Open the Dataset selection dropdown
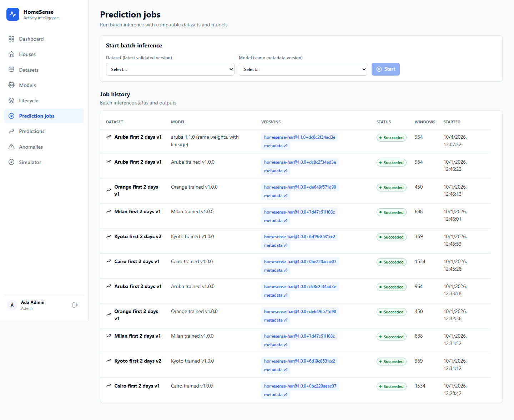Screen dimensions: 514x420 click(170, 69)
